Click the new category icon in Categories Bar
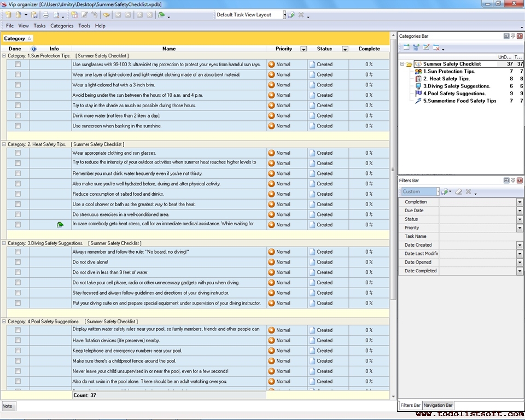 pos(406,48)
